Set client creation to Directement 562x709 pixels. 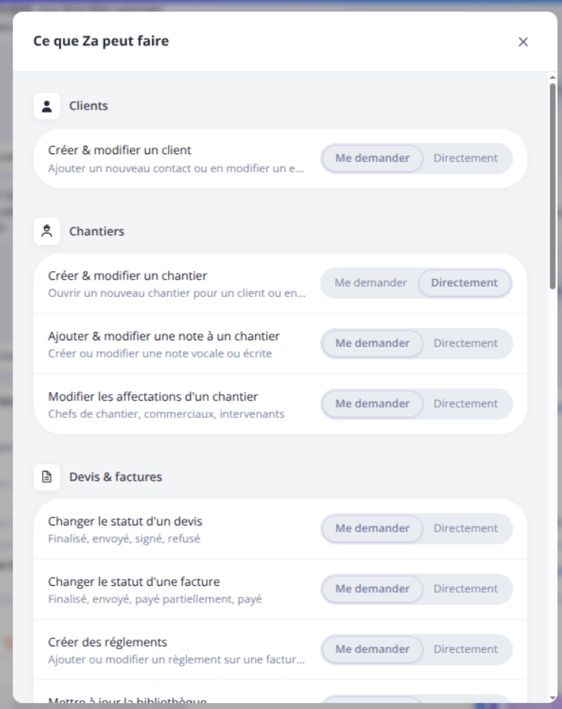tap(465, 158)
